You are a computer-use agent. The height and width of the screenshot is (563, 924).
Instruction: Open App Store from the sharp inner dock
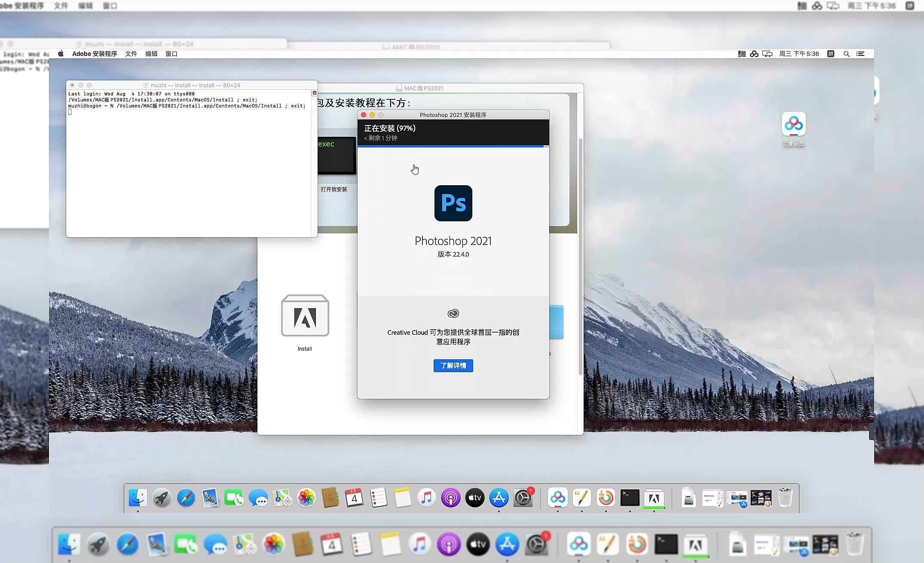[x=499, y=498]
